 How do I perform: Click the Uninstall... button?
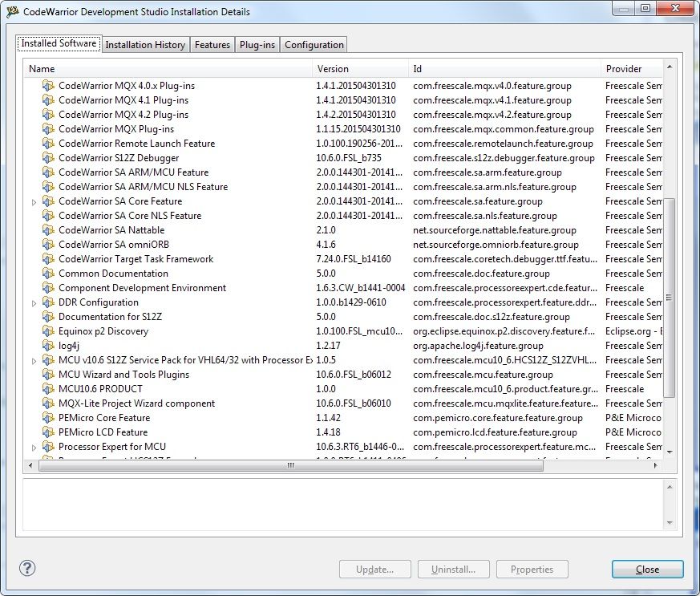tap(454, 570)
